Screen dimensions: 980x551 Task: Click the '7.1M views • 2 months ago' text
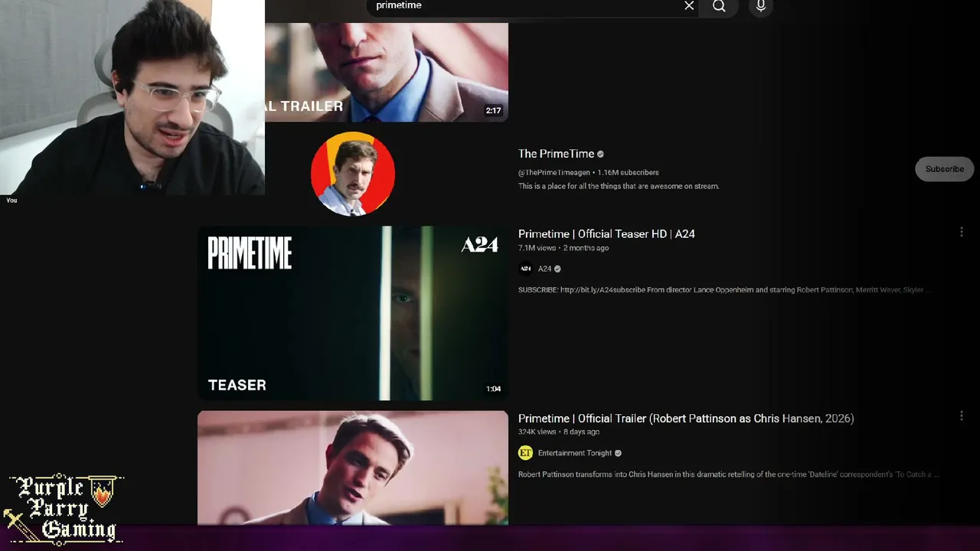[563, 248]
